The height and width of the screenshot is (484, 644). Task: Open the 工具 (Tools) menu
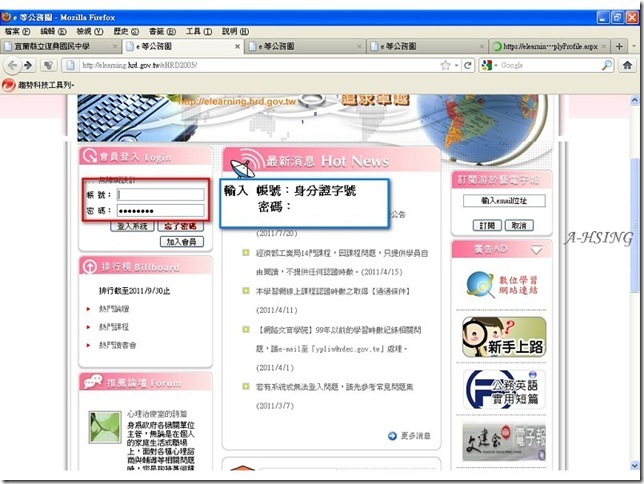[x=199, y=31]
